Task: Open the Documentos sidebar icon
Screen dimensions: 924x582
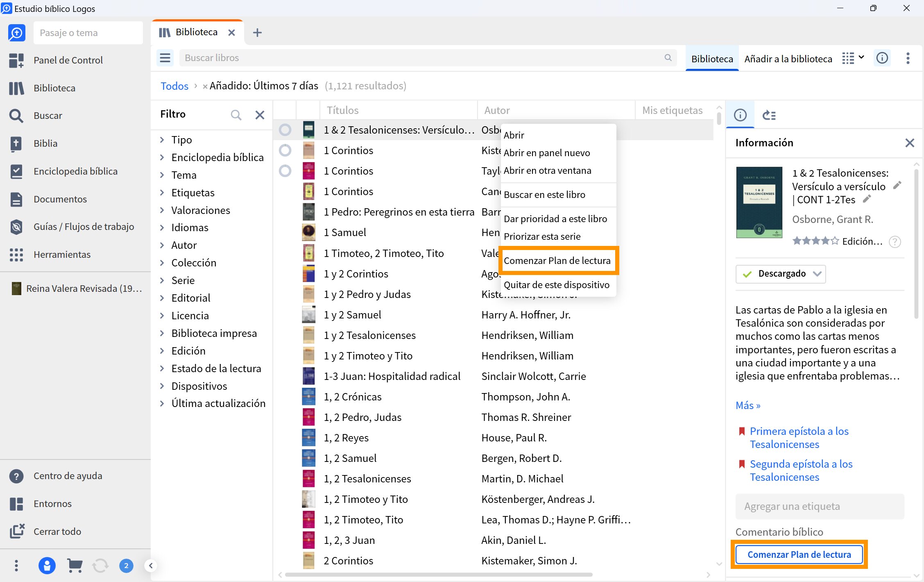Action: click(16, 199)
